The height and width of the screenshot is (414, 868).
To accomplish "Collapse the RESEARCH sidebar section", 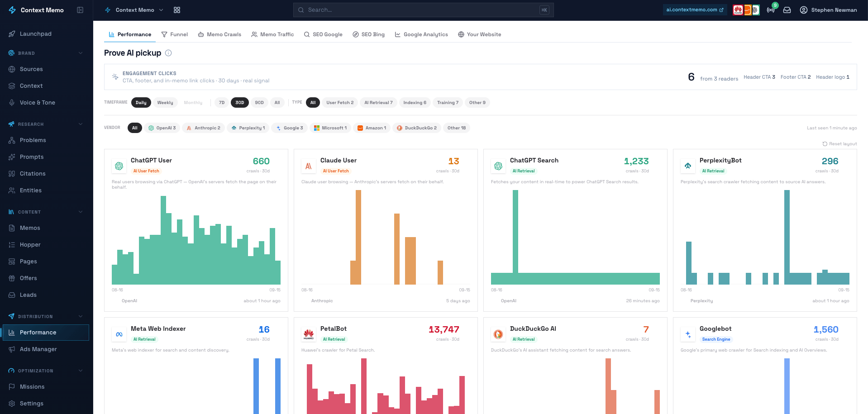I will click(81, 124).
